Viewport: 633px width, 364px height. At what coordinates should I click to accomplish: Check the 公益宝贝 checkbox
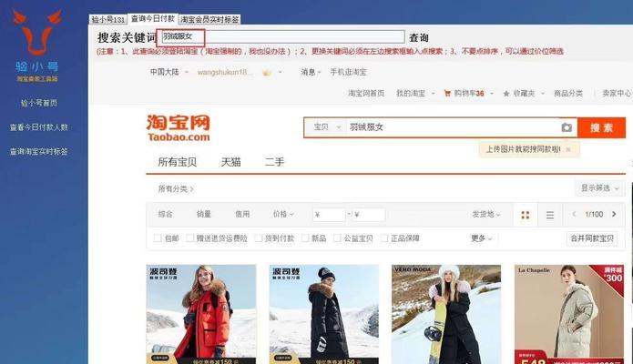point(338,238)
